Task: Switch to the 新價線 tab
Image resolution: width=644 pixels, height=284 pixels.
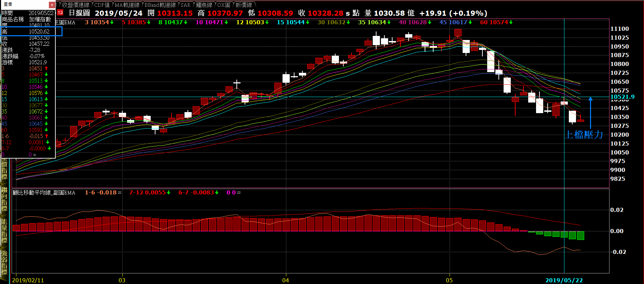Action: (244, 5)
